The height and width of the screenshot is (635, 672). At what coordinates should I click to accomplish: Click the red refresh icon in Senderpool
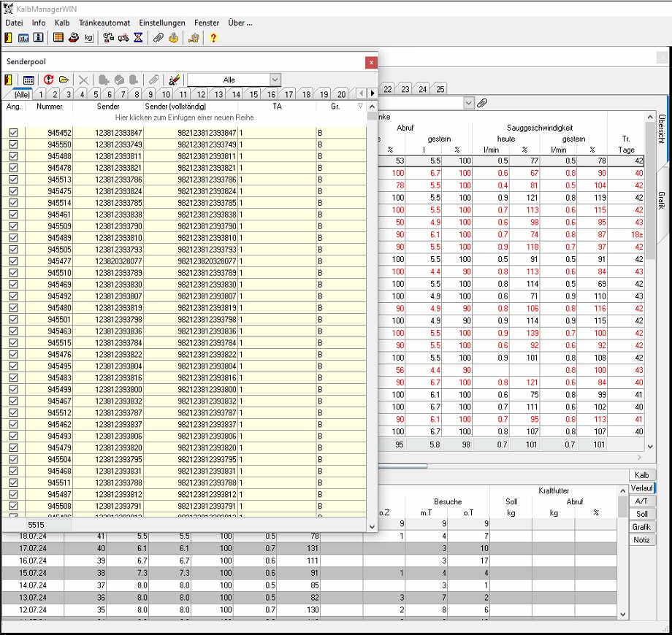(x=49, y=80)
